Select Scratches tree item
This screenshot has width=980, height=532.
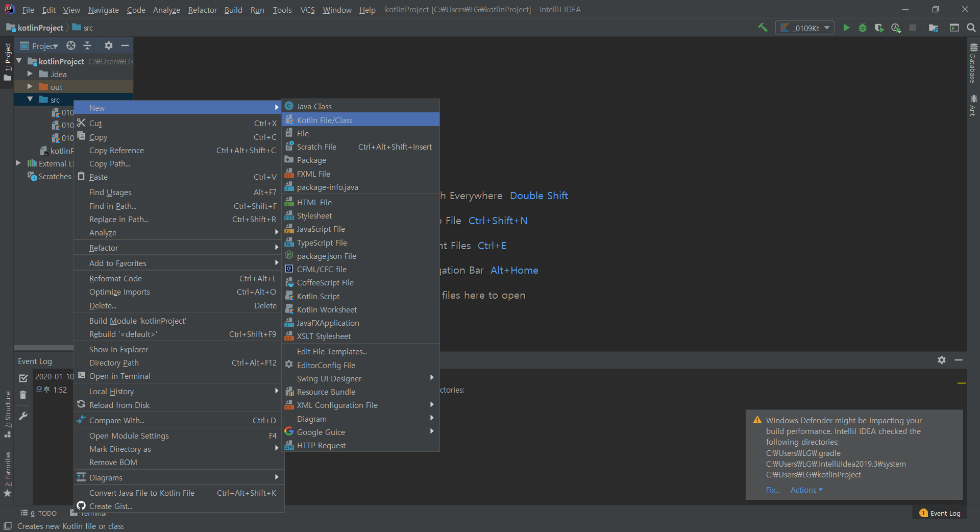(x=50, y=176)
